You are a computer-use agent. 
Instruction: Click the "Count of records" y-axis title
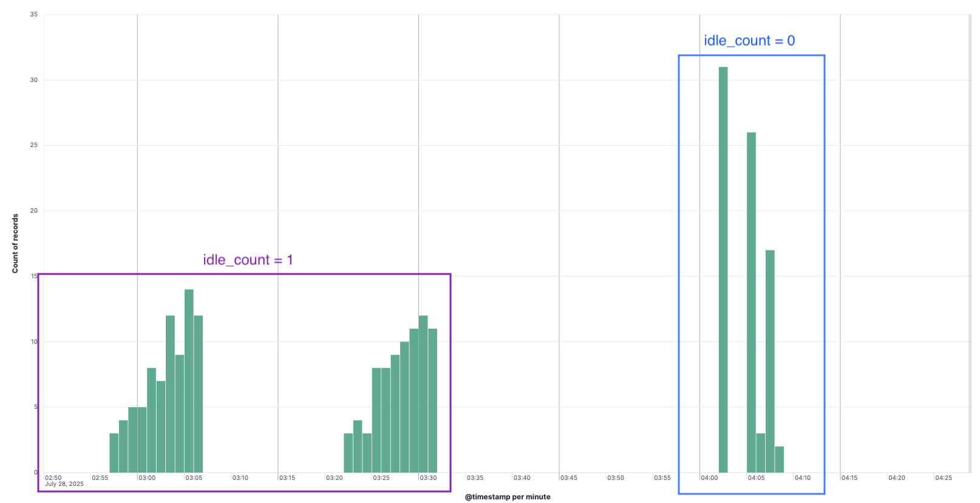pos(15,243)
